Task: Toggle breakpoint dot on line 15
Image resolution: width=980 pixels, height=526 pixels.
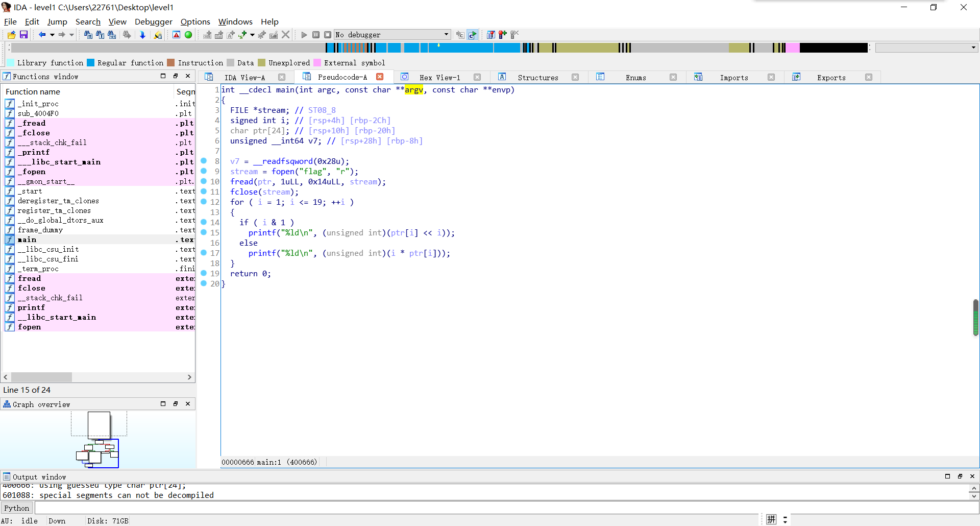Action: [x=204, y=232]
